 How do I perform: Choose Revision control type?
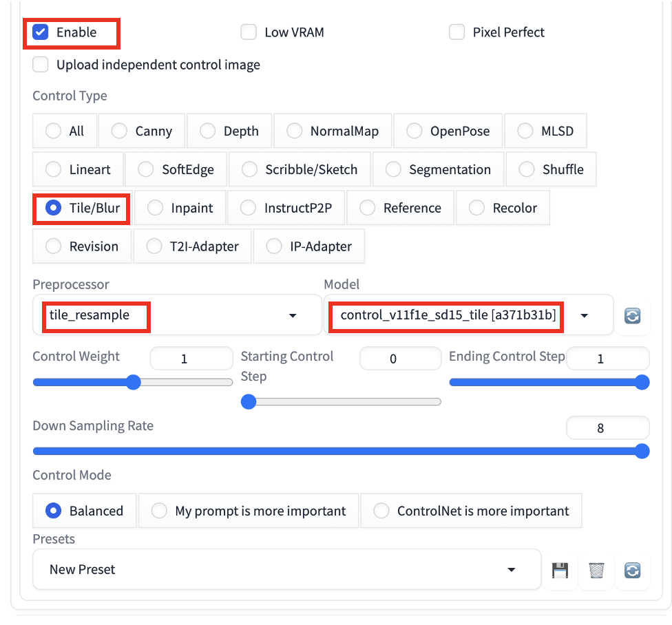point(82,246)
